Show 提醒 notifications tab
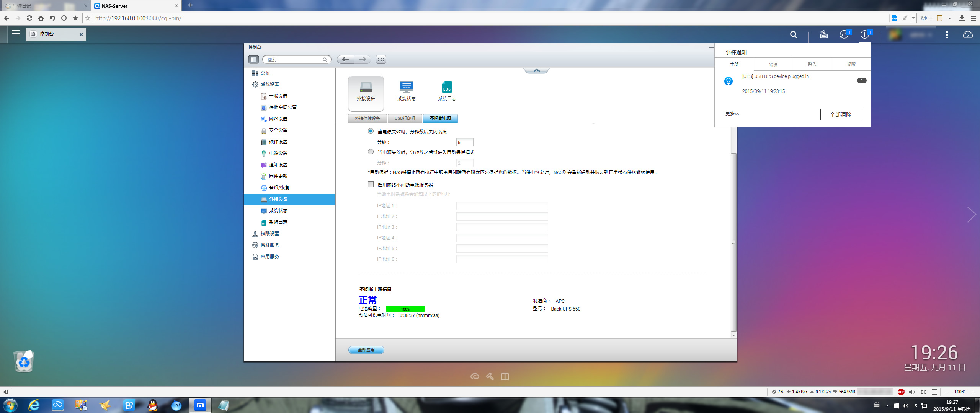 pos(851,64)
